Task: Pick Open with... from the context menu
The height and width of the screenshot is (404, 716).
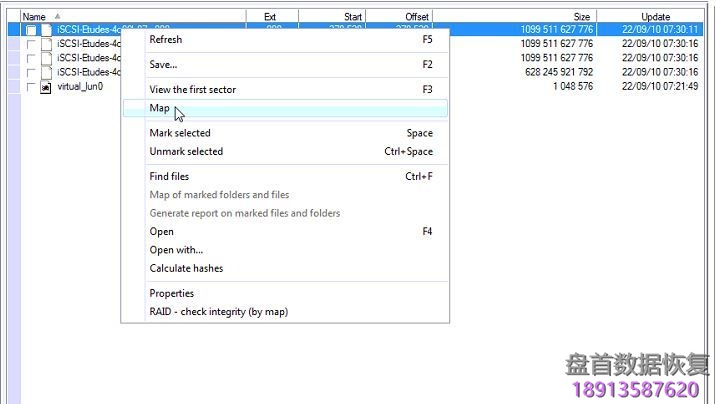Action: tap(176, 250)
